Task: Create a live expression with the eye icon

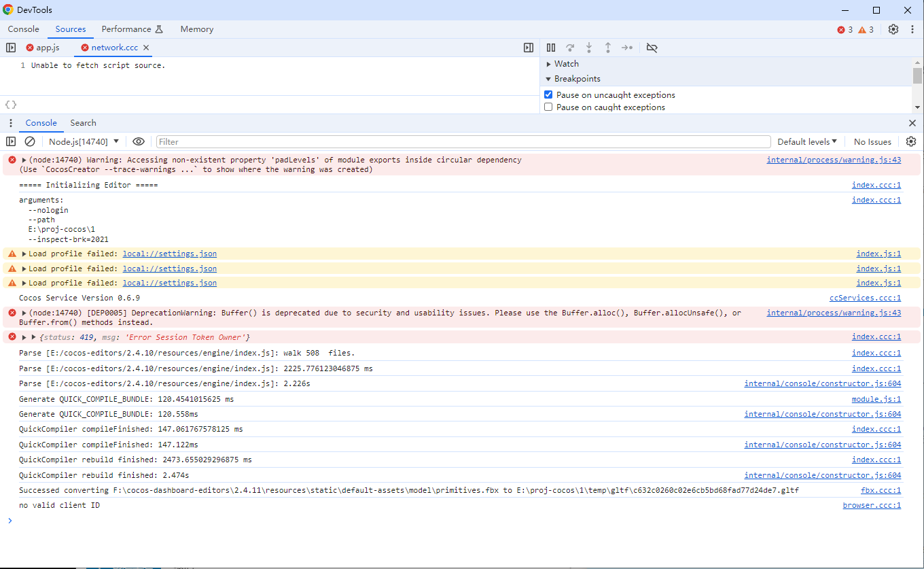Action: [x=139, y=141]
